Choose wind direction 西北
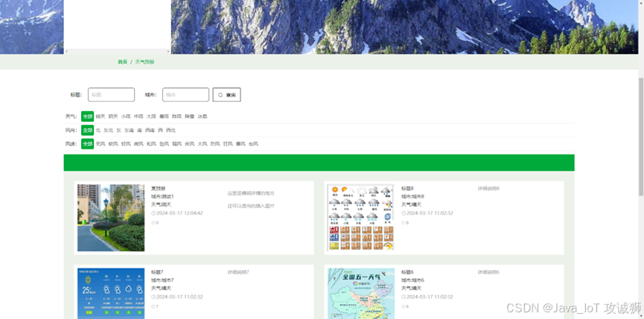Viewport: 644px width, 319px height. point(170,130)
